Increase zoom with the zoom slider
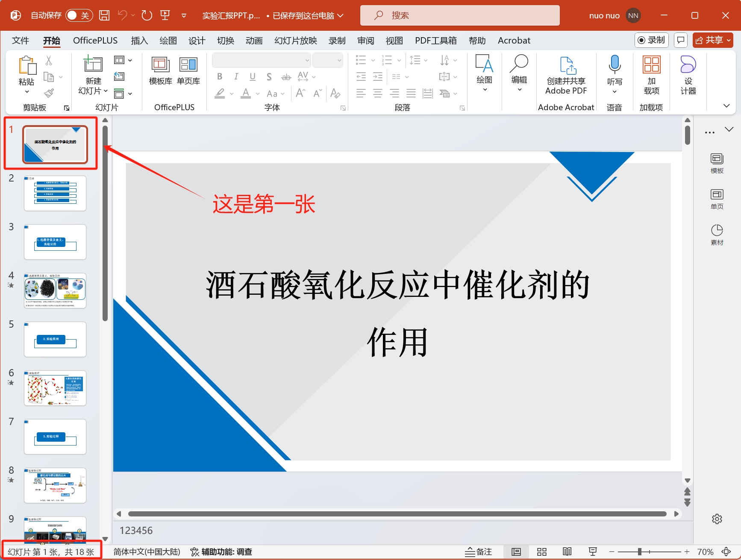 (x=687, y=551)
